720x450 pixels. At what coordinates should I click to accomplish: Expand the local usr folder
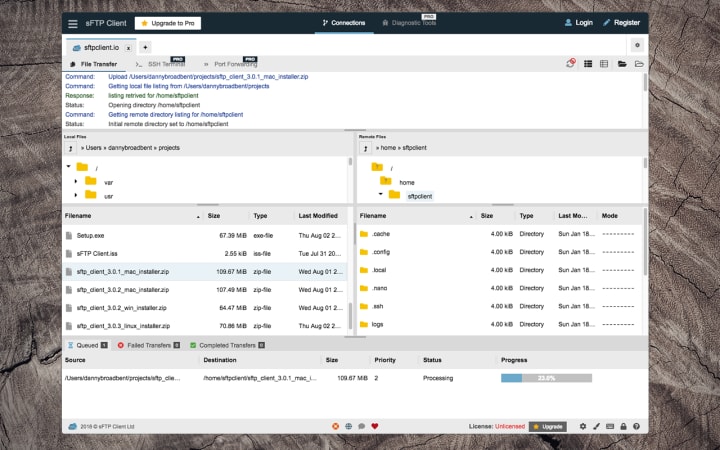click(76, 195)
